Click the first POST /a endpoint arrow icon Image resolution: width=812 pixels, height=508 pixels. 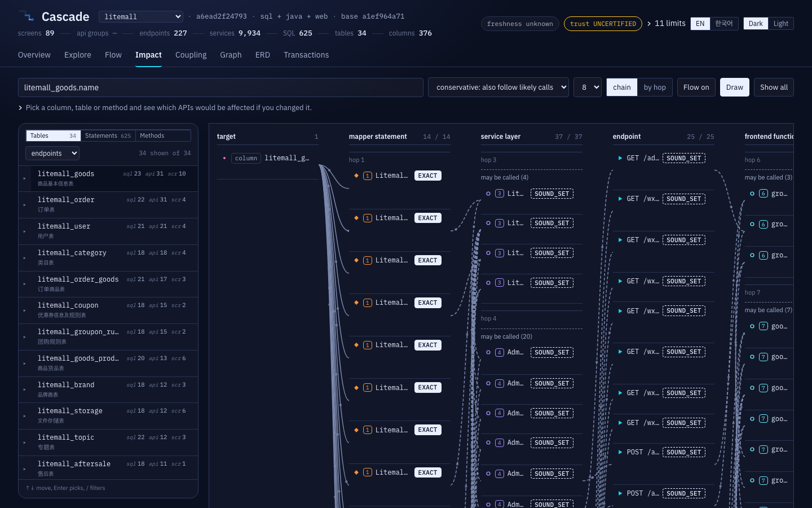pyautogui.click(x=620, y=452)
